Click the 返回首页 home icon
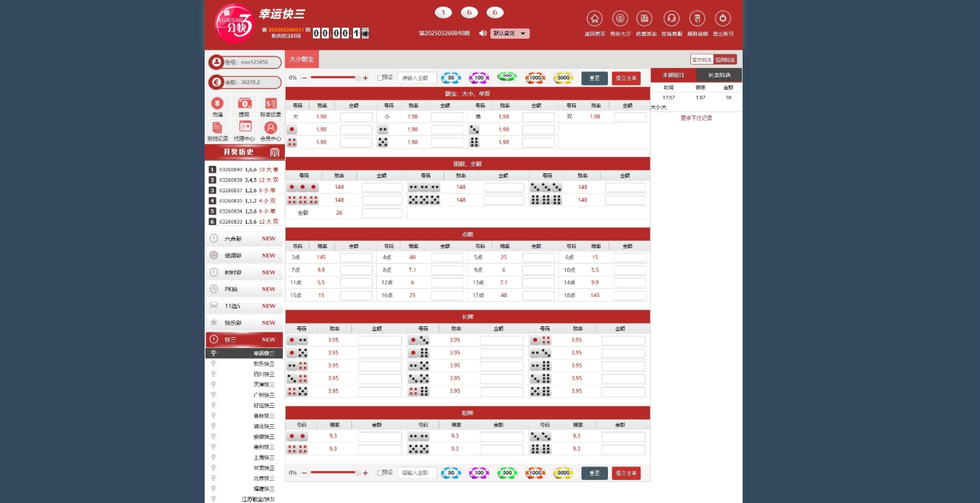 click(594, 19)
